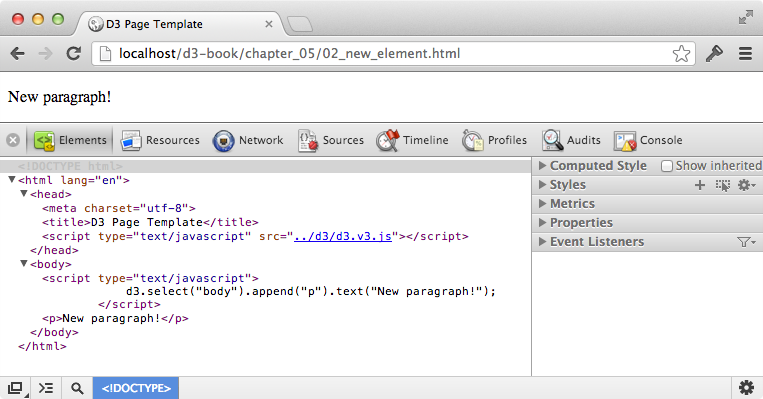Image resolution: width=763 pixels, height=399 pixels.
Task: Show the console drawer
Action: tap(46, 388)
